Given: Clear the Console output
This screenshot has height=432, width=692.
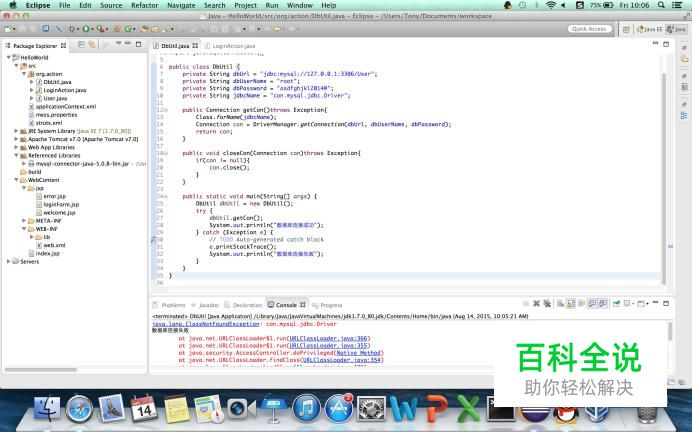Looking at the screenshot, I should [x=560, y=304].
